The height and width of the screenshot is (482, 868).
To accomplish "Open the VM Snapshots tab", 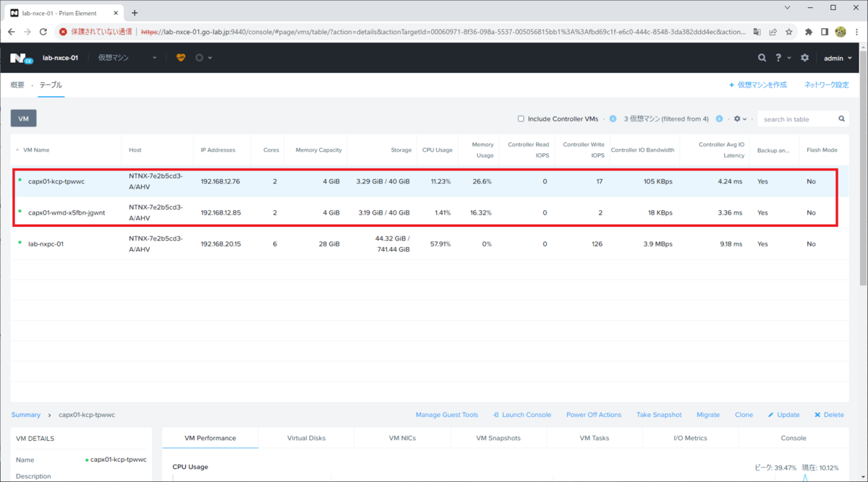I will click(x=498, y=438).
